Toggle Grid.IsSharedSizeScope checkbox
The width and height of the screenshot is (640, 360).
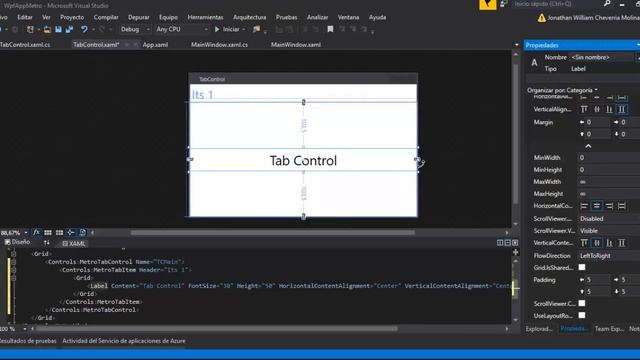tap(582, 267)
